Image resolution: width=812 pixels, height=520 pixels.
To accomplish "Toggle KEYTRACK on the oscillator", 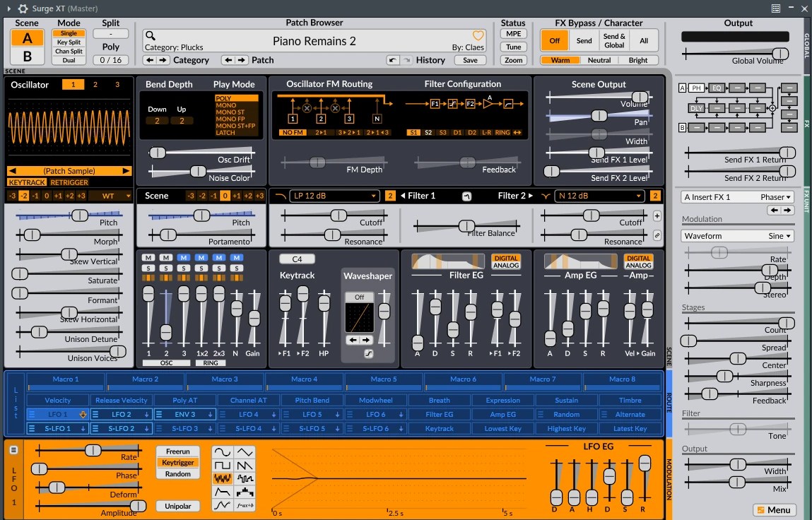I will (x=27, y=182).
